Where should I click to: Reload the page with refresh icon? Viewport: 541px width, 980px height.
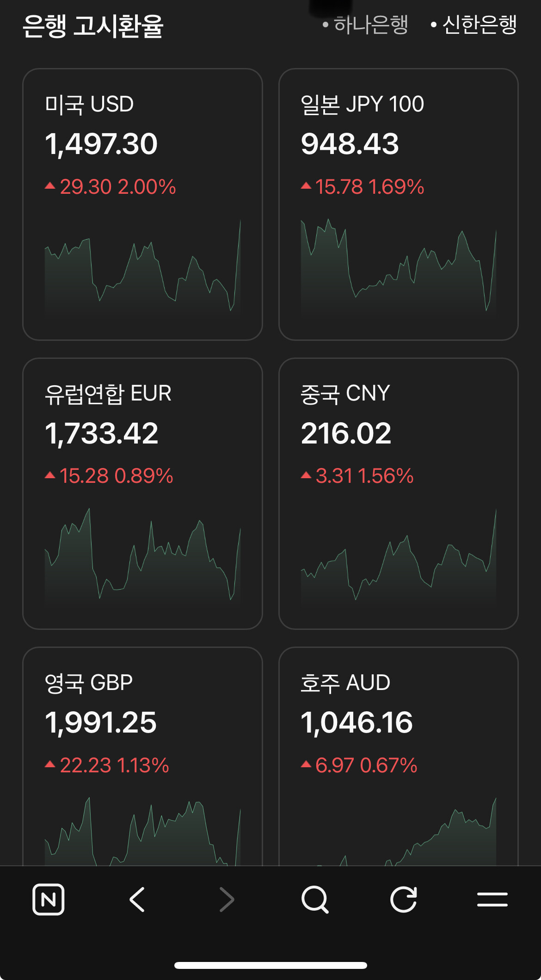click(x=404, y=900)
